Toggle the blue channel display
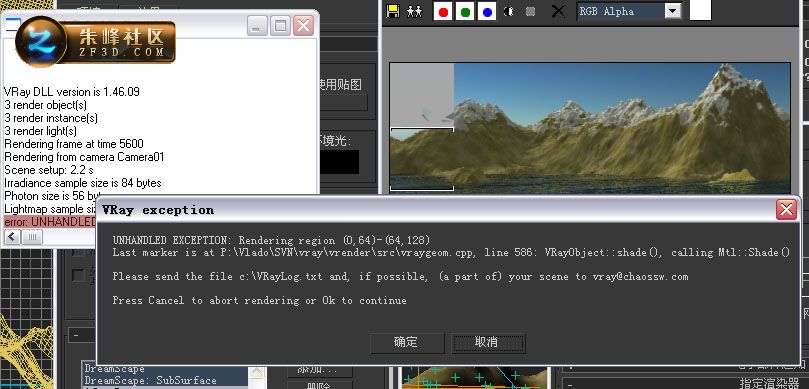 [x=487, y=12]
